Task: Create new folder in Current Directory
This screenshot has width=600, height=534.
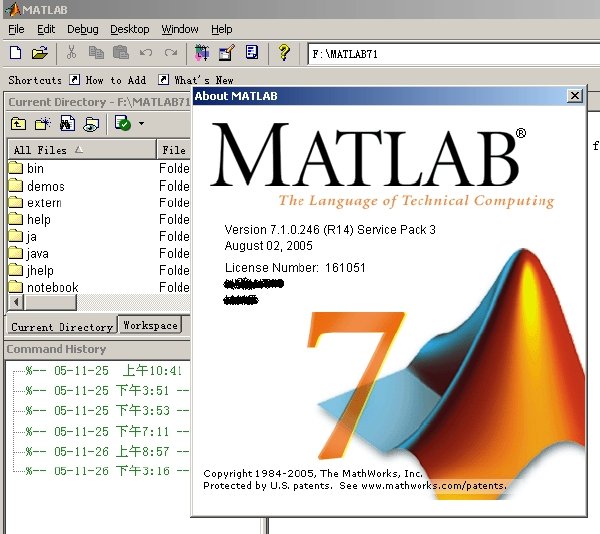Action: (x=42, y=124)
